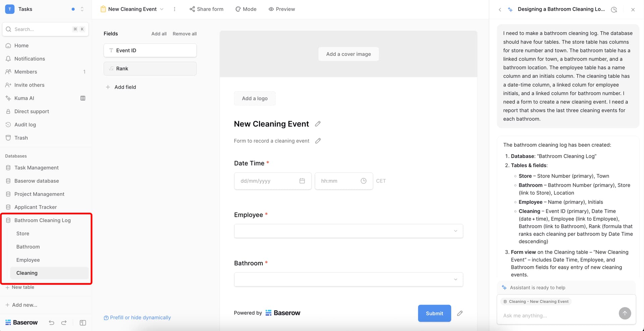This screenshot has height=331, width=644.
Task: Click the edit icon next to Submit
Action: click(460, 313)
